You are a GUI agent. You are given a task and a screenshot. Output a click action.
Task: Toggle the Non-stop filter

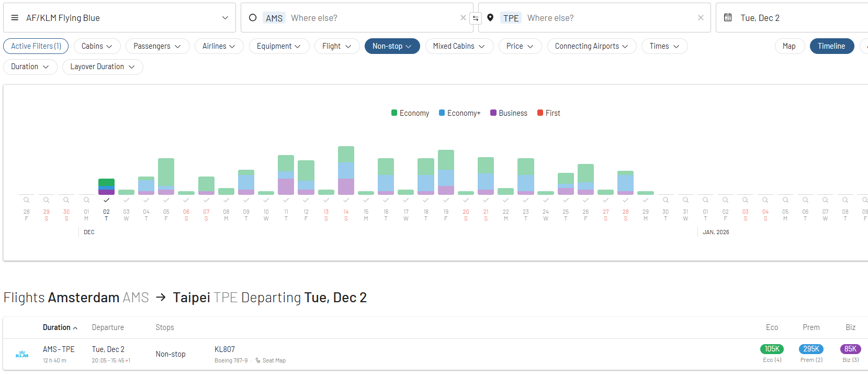click(x=392, y=46)
